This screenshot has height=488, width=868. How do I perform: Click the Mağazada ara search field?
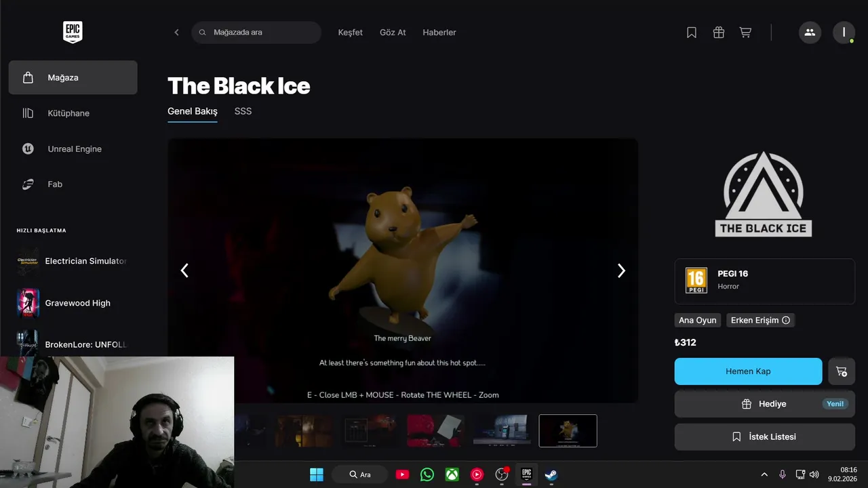coord(256,33)
